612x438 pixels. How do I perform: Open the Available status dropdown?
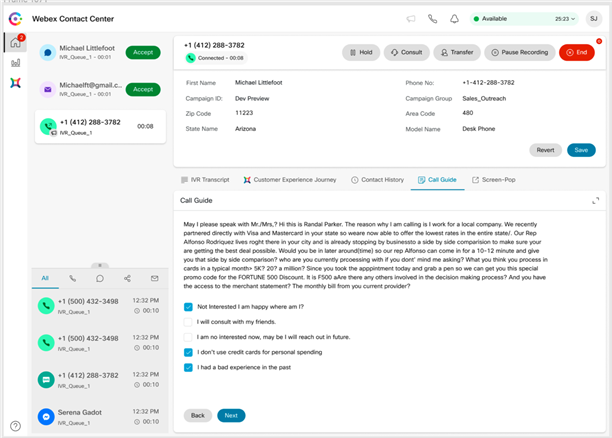(524, 19)
